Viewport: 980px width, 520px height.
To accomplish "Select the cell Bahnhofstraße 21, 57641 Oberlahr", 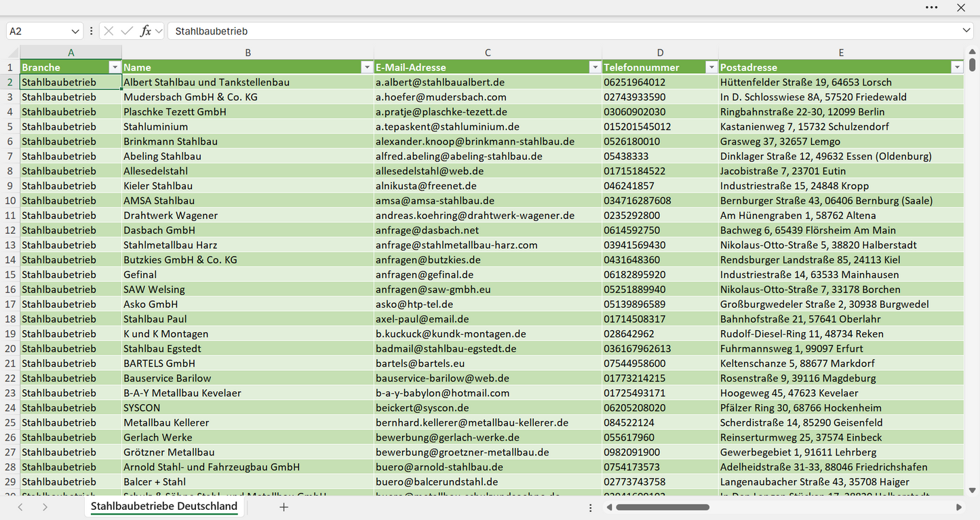I will point(841,319).
